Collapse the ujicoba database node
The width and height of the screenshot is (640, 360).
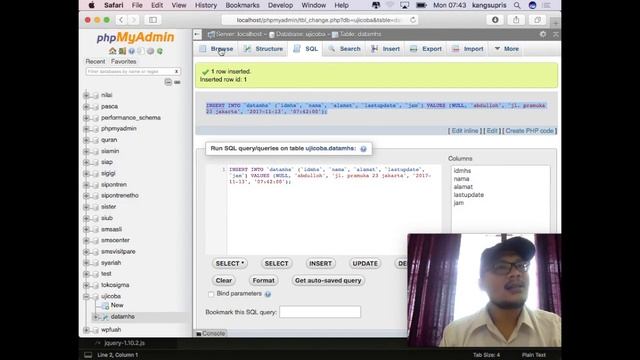(x=86, y=296)
